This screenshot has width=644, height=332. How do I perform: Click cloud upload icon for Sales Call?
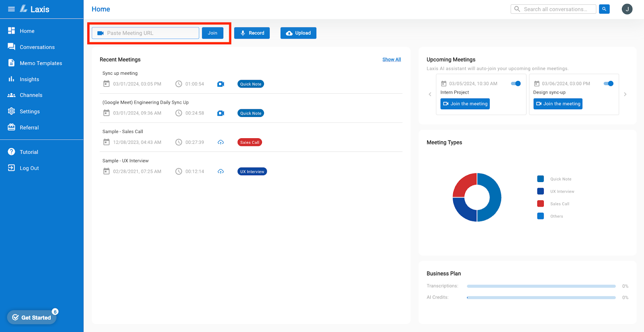pos(221,142)
